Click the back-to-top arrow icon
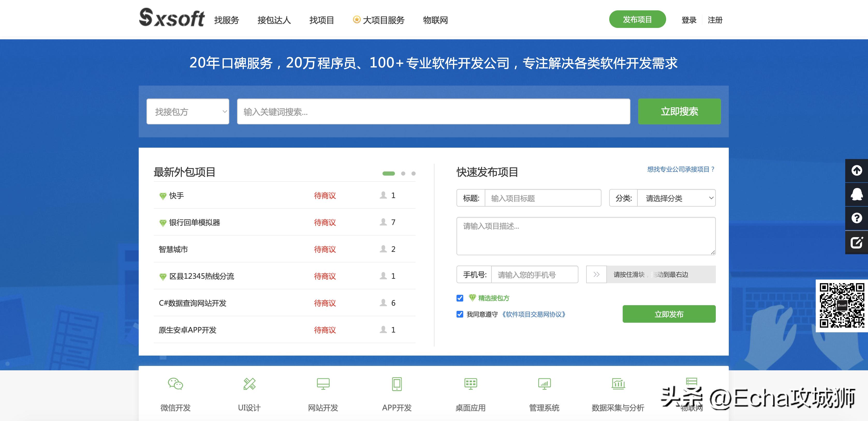Image resolution: width=868 pixels, height=421 pixels. point(857,170)
